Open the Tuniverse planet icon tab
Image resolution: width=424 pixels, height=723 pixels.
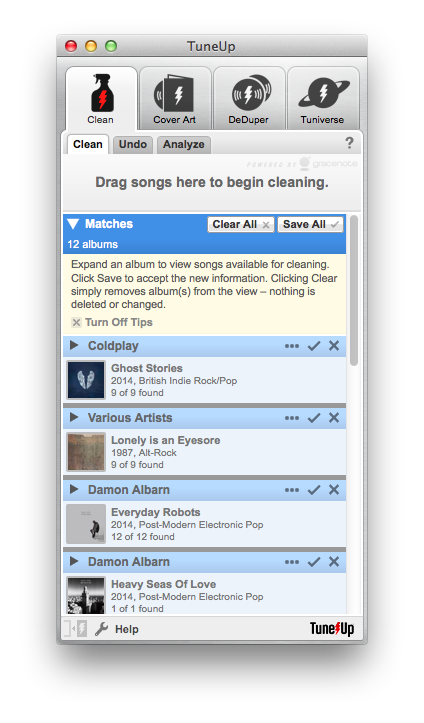[323, 98]
